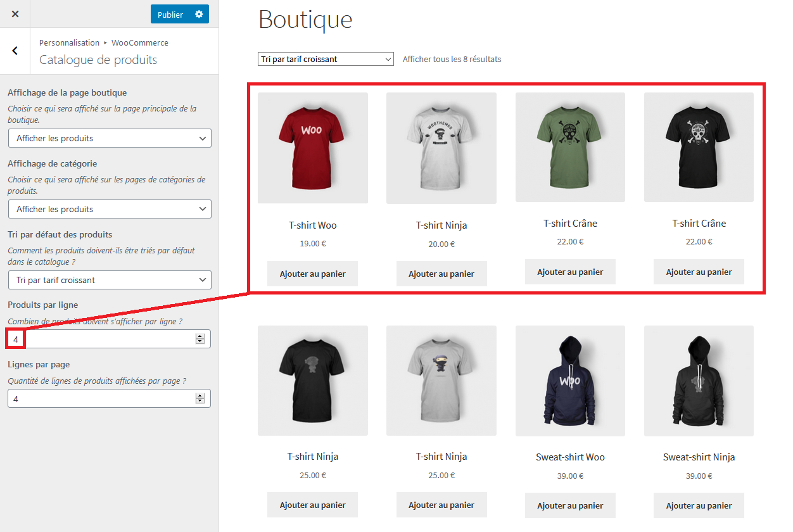Add Sweat-shirt Woo to cart
The height and width of the screenshot is (532, 793).
tap(570, 505)
